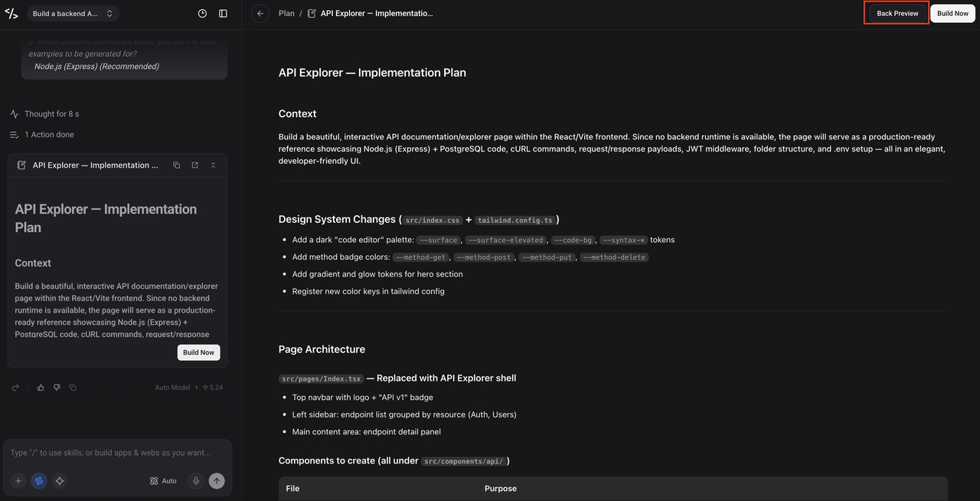Expand the 1 Action done row
Viewport: 980px width, 501px height.
[42, 135]
